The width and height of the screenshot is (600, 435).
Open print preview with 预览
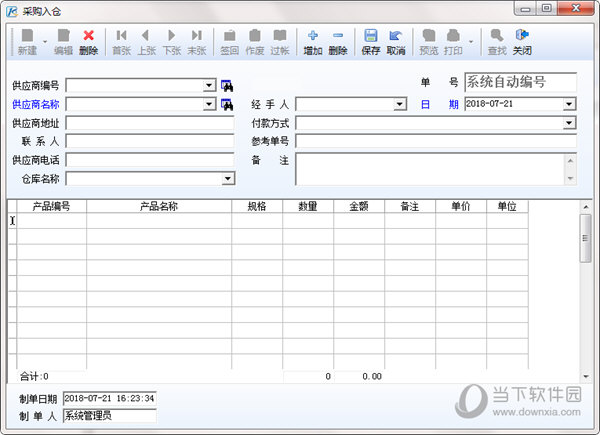pyautogui.click(x=429, y=42)
